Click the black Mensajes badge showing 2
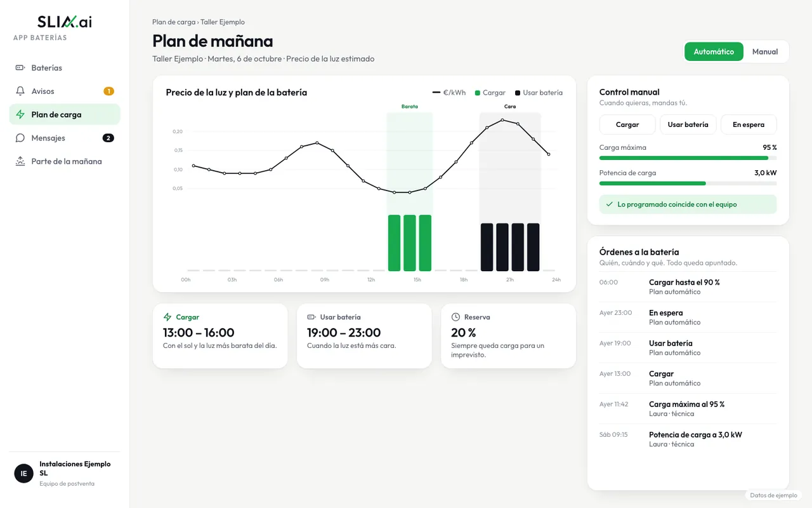Image resolution: width=812 pixels, height=508 pixels. (108, 138)
